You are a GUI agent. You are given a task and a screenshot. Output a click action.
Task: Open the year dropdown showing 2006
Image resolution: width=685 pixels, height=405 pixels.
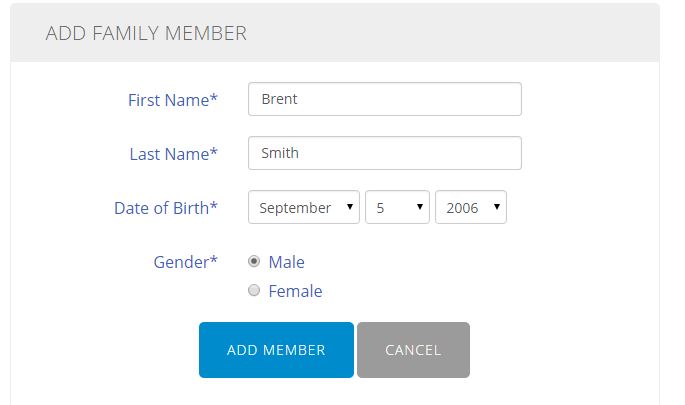(x=471, y=207)
